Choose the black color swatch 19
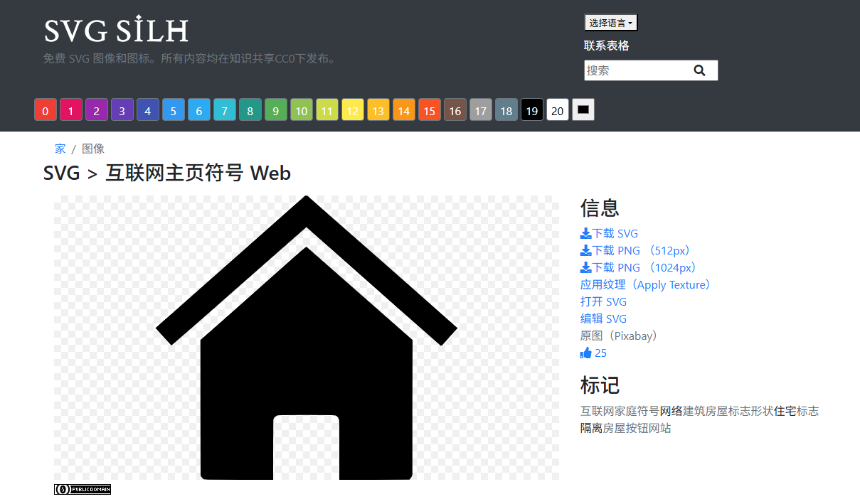Image resolution: width=860 pixels, height=504 pixels. 532,110
